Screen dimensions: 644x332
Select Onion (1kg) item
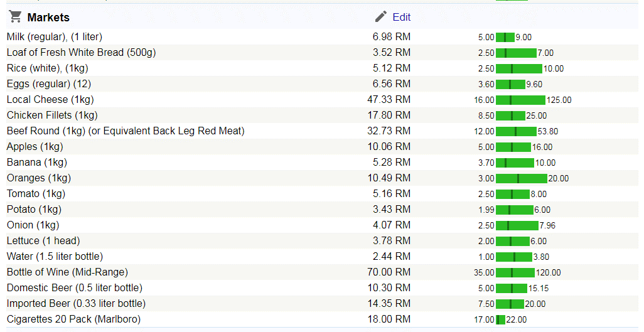pos(33,225)
